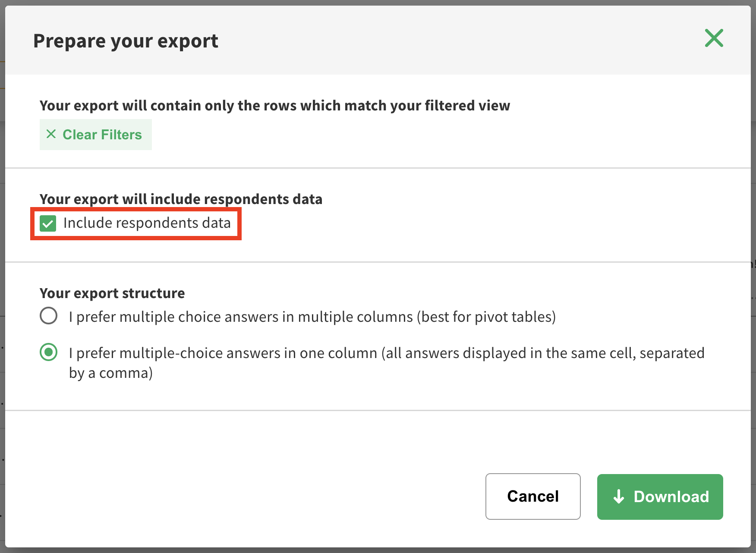Close the Prepare your export dialog
This screenshot has width=756, height=553.
point(714,38)
